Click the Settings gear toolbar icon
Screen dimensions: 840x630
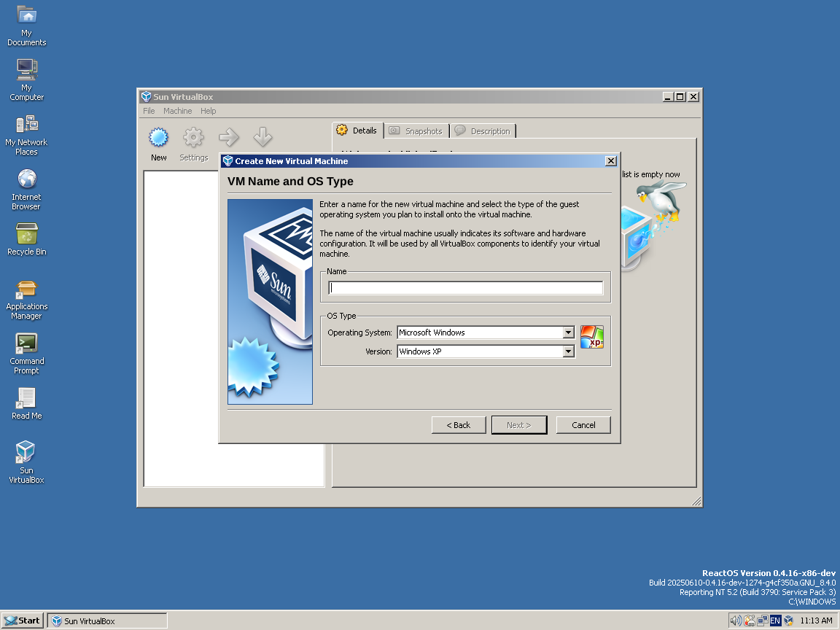tap(193, 138)
